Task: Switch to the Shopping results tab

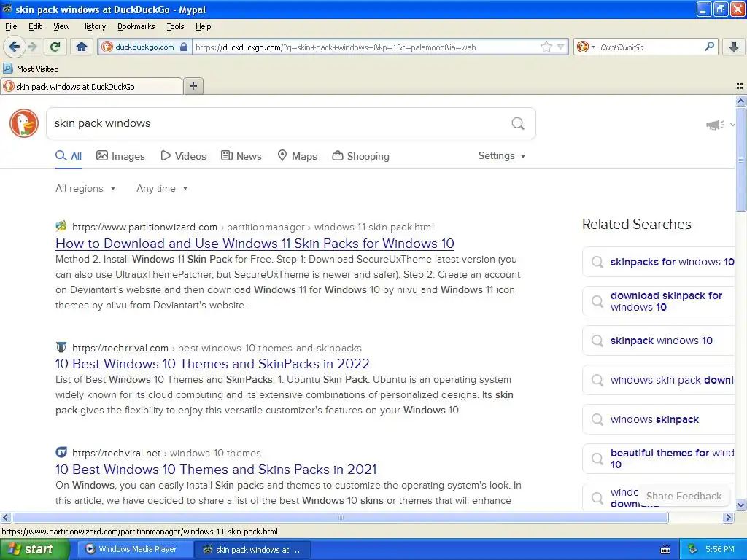Action: [360, 156]
